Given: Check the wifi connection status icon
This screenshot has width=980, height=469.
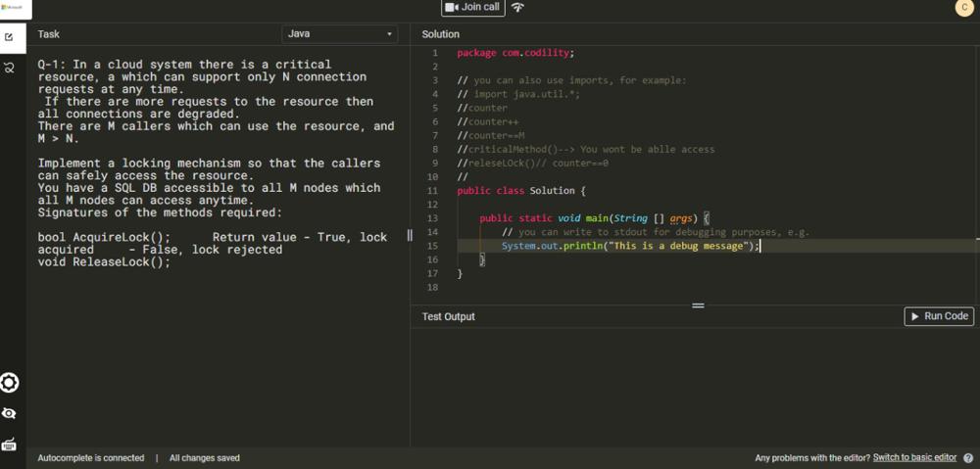Looking at the screenshot, I should click(517, 8).
